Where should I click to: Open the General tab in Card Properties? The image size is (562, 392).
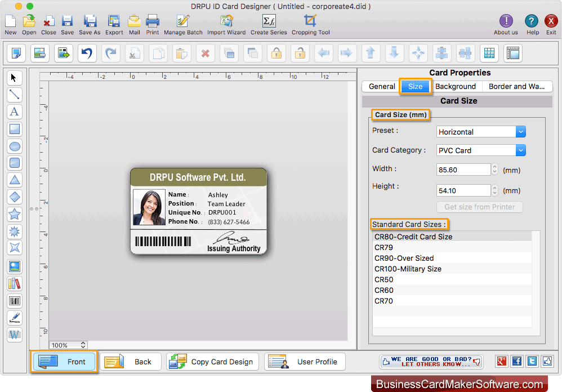coord(381,86)
